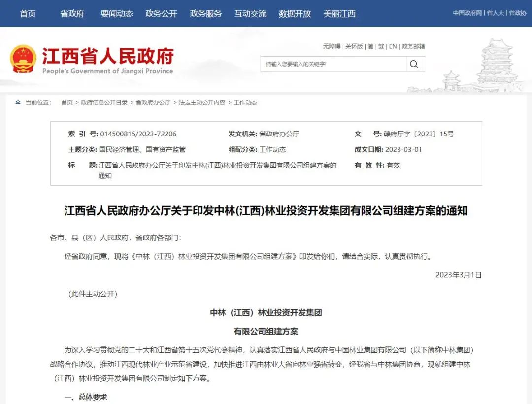532x404 pixels.
Task: Click the national emblem logo
Action: pos(23,59)
